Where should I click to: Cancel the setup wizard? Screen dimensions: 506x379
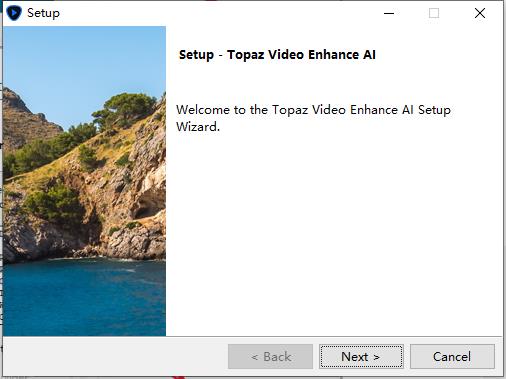[452, 357]
